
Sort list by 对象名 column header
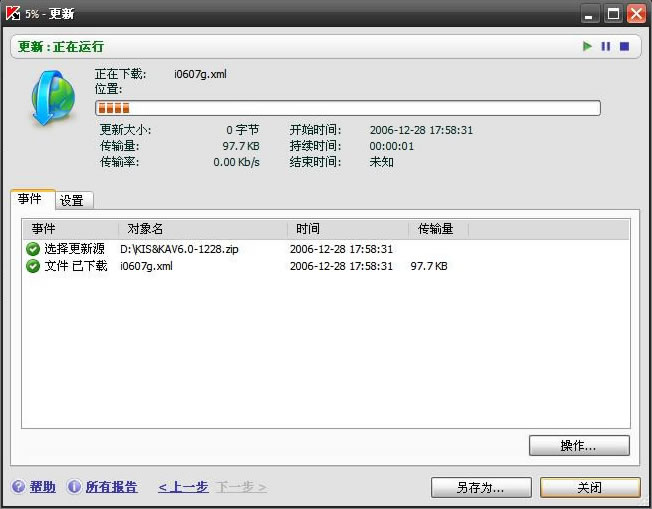click(204, 229)
